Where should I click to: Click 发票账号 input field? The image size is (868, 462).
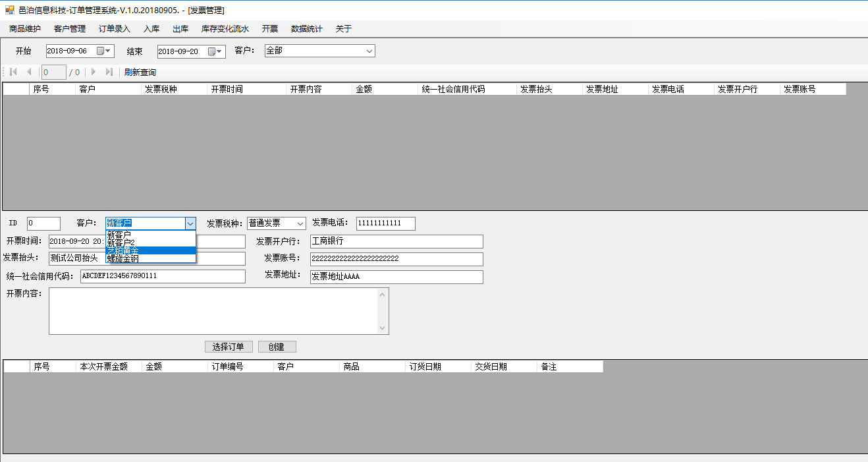point(396,259)
